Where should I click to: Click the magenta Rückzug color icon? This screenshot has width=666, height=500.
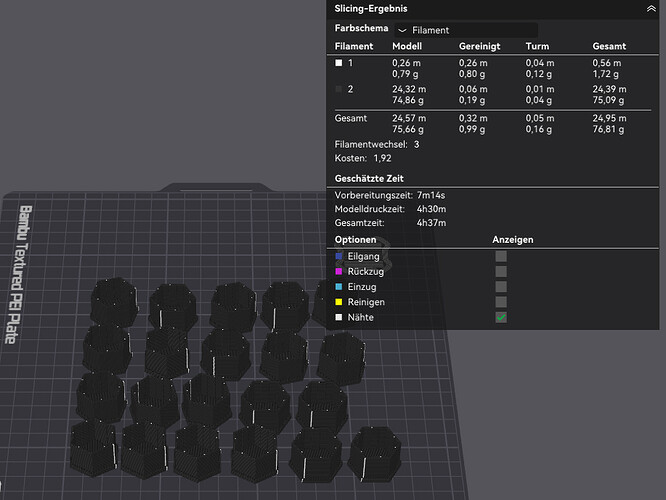[338, 271]
